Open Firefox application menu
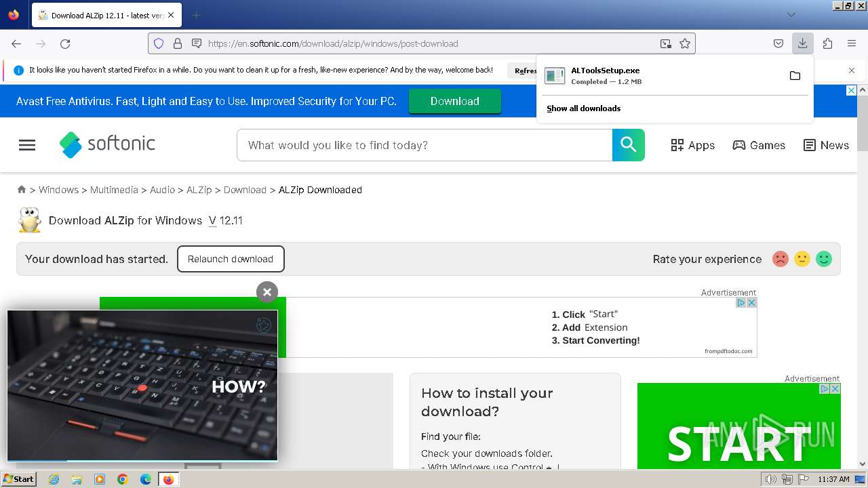This screenshot has height=488, width=868. [x=852, y=43]
